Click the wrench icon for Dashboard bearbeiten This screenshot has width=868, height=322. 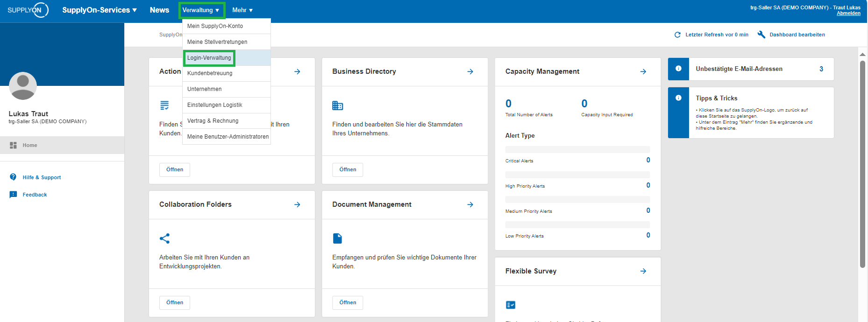click(x=761, y=35)
